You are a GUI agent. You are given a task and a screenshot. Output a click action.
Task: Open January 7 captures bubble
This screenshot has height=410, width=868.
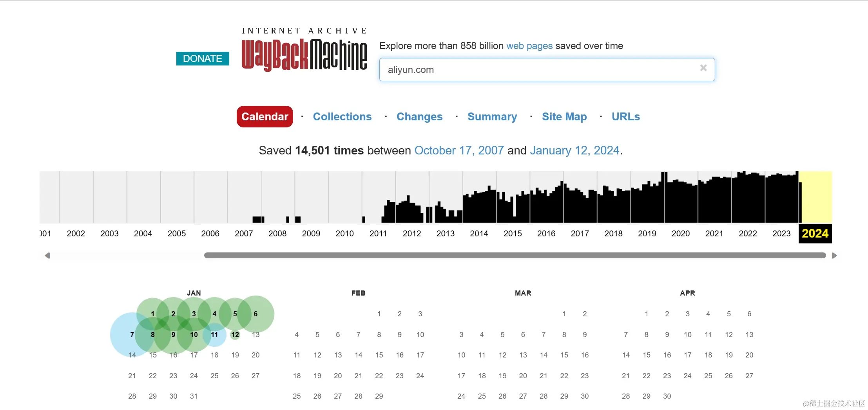tap(132, 335)
